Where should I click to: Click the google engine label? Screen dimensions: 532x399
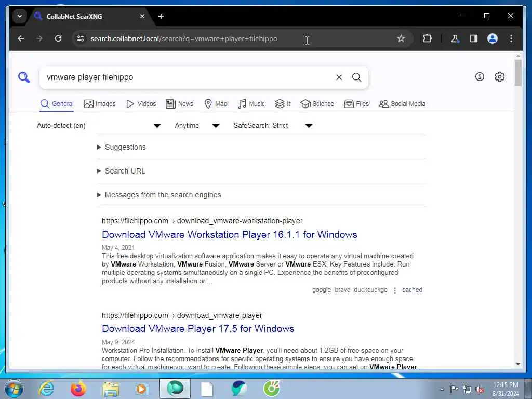[322, 290]
